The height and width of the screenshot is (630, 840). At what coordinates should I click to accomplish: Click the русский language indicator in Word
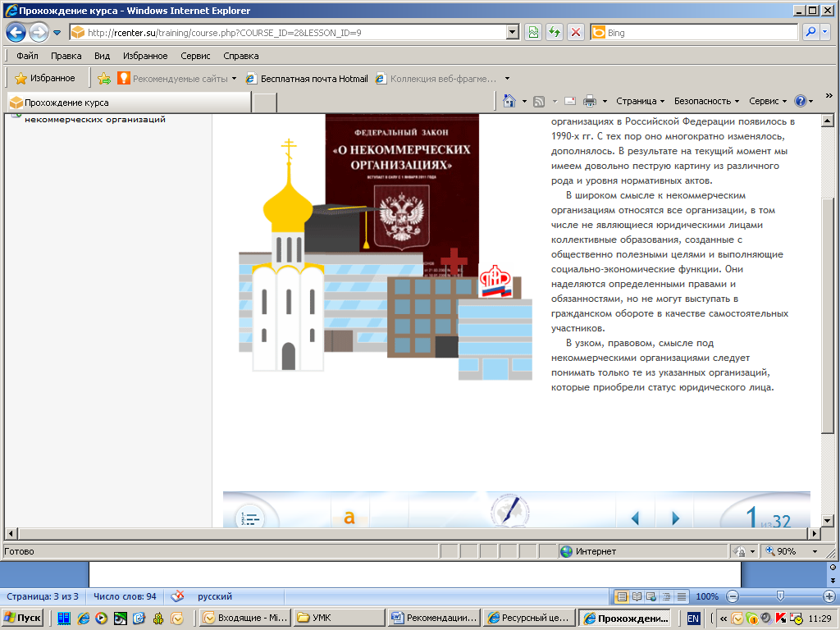pos(215,596)
